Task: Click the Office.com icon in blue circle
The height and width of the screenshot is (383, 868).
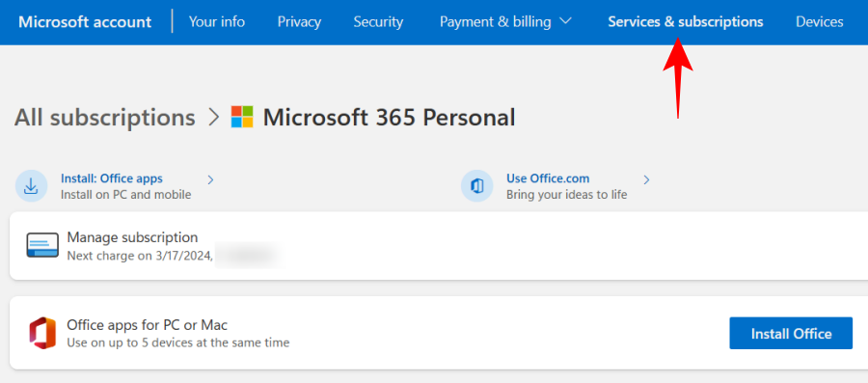Action: (x=477, y=186)
